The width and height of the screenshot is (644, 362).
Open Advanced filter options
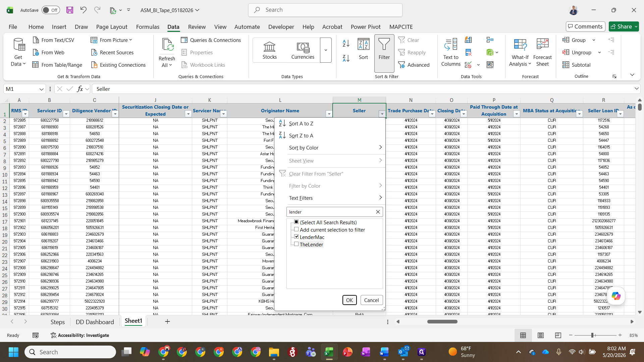tap(414, 65)
